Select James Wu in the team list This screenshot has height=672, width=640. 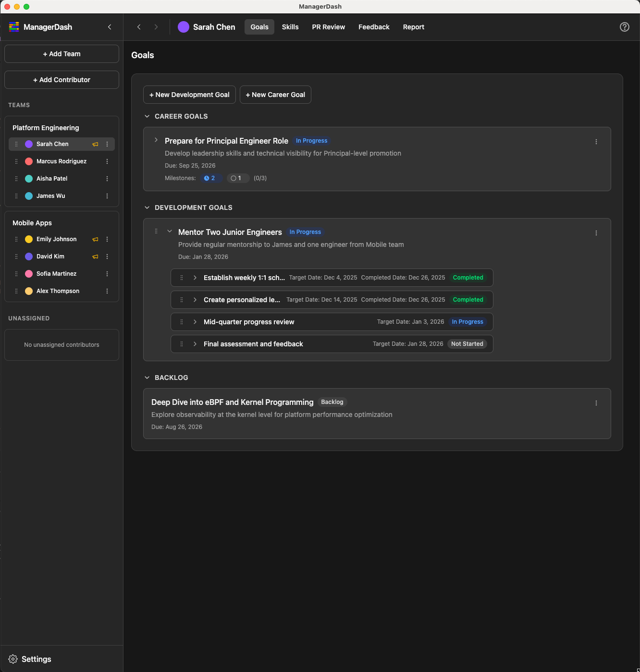click(x=51, y=196)
